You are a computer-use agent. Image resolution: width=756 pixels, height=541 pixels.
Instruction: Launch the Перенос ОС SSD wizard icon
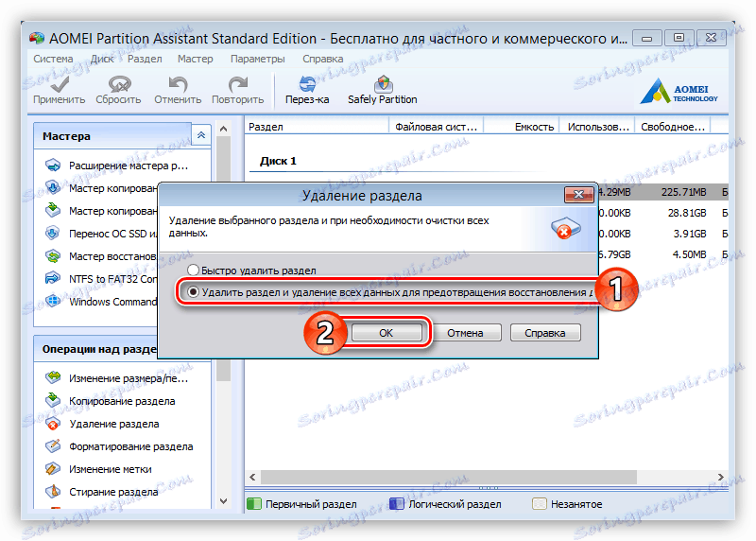[53, 233]
